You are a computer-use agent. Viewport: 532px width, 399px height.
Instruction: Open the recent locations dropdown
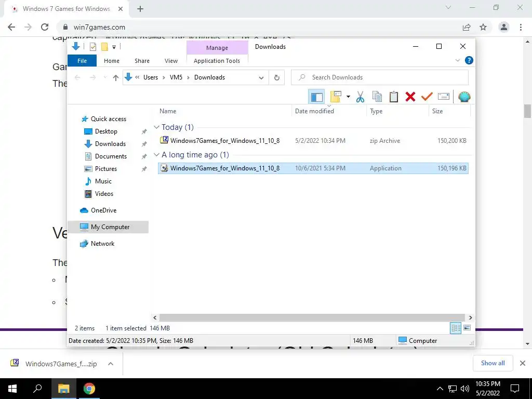pyautogui.click(x=105, y=78)
